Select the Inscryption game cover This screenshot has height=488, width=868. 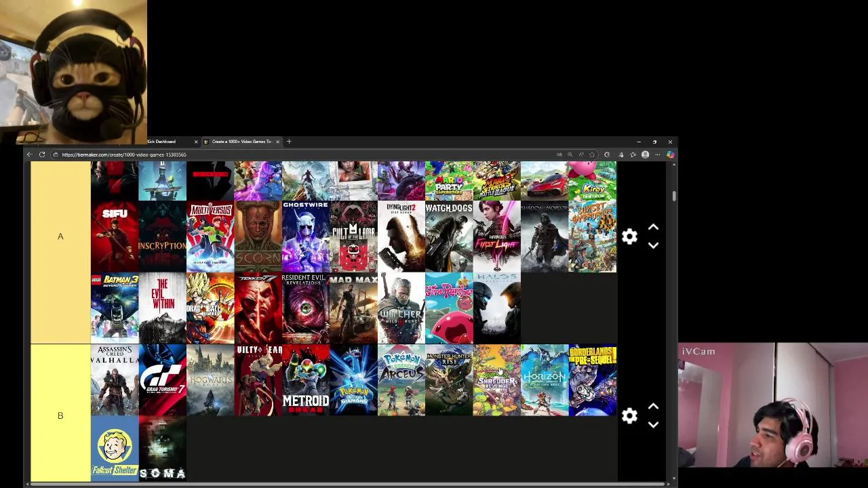162,237
